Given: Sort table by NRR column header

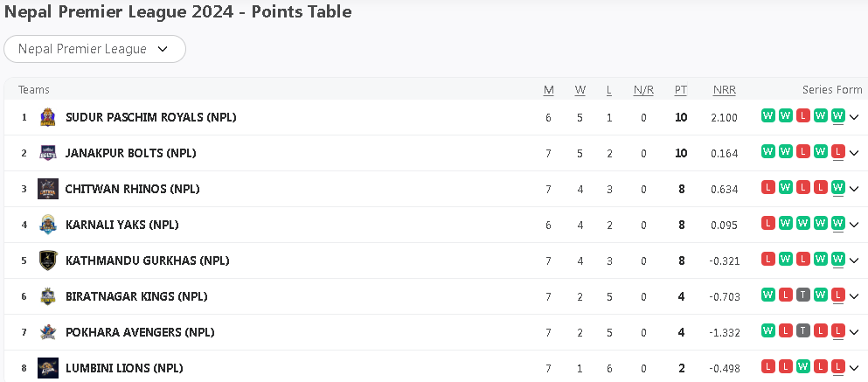Looking at the screenshot, I should pos(724,90).
